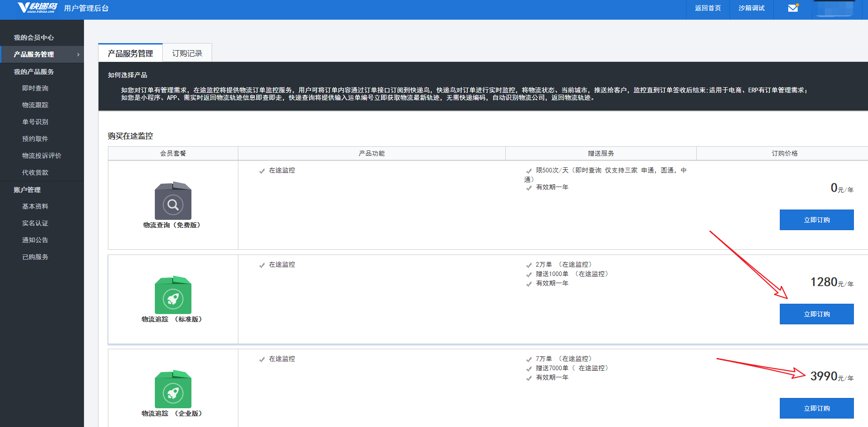Click the 赠送服务 column header
This screenshot has height=427, width=868.
tap(601, 153)
